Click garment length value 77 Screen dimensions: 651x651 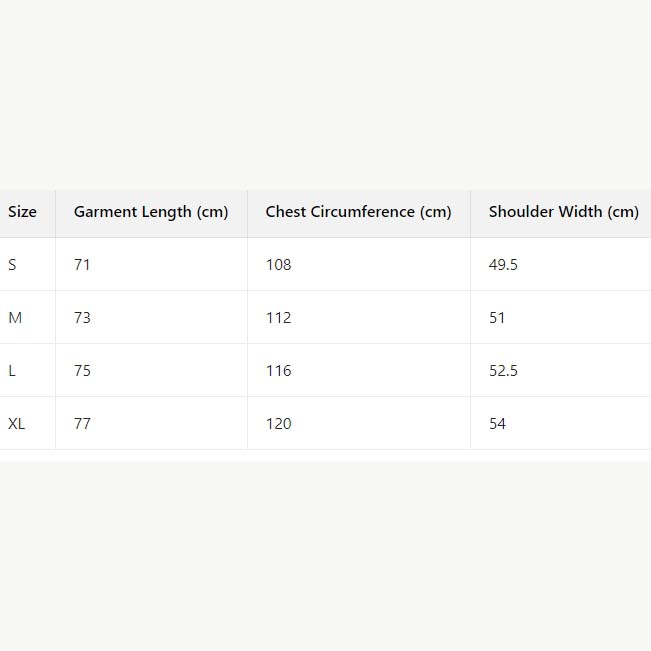[x=82, y=424]
